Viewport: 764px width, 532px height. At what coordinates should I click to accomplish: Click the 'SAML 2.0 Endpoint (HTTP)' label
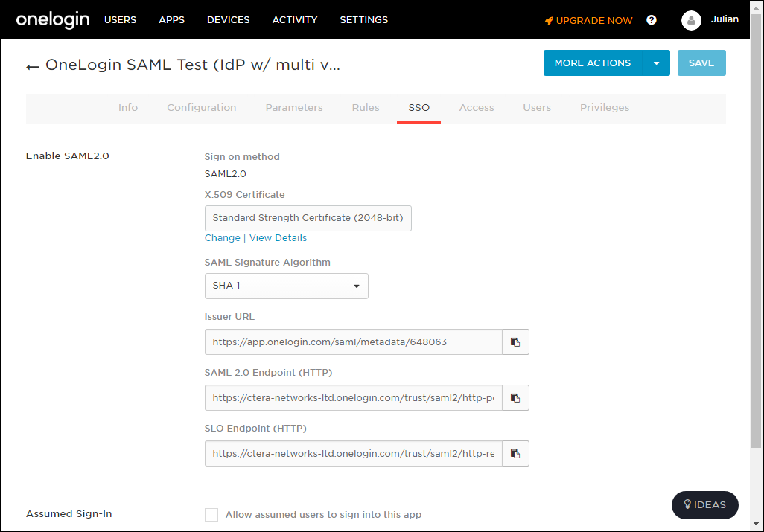269,373
